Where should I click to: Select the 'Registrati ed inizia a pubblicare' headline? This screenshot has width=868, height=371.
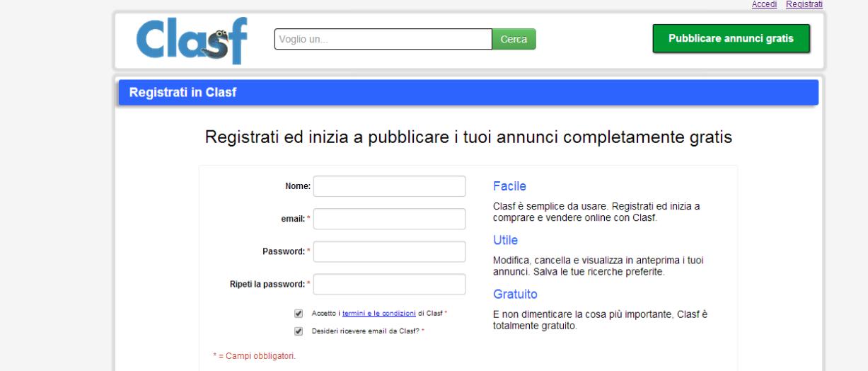tap(468, 138)
